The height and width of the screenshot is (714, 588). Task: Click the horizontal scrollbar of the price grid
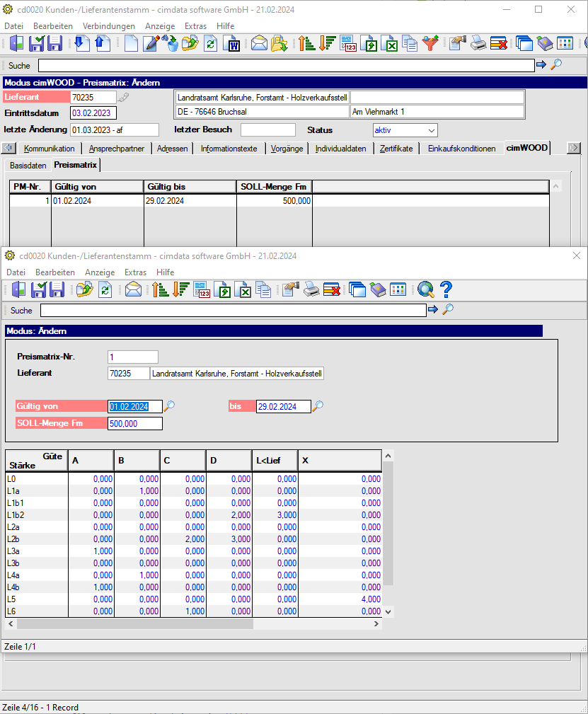coord(194,624)
